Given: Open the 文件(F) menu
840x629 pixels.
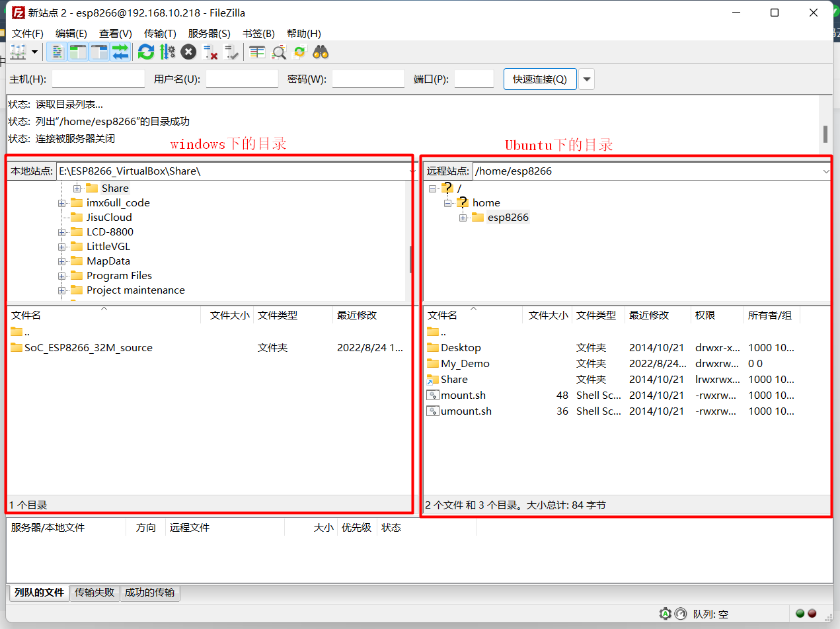Looking at the screenshot, I should [28, 34].
